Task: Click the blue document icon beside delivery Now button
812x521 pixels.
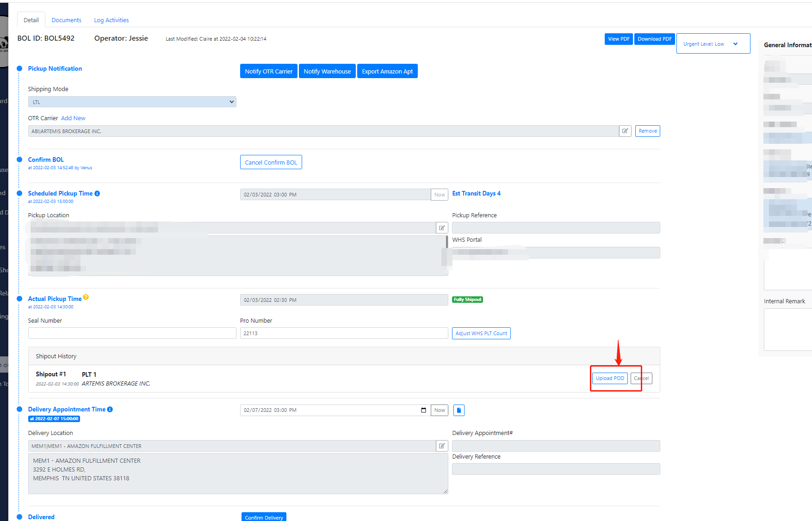Action: (x=459, y=411)
